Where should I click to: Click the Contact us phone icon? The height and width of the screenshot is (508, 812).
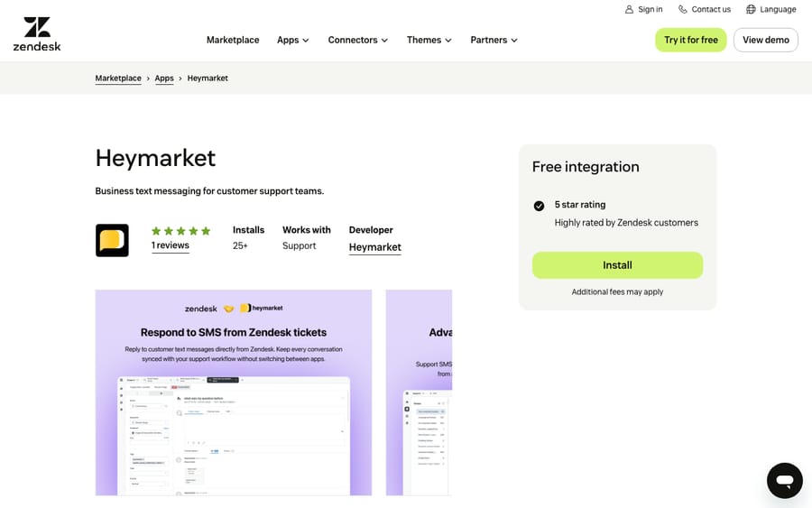683,9
